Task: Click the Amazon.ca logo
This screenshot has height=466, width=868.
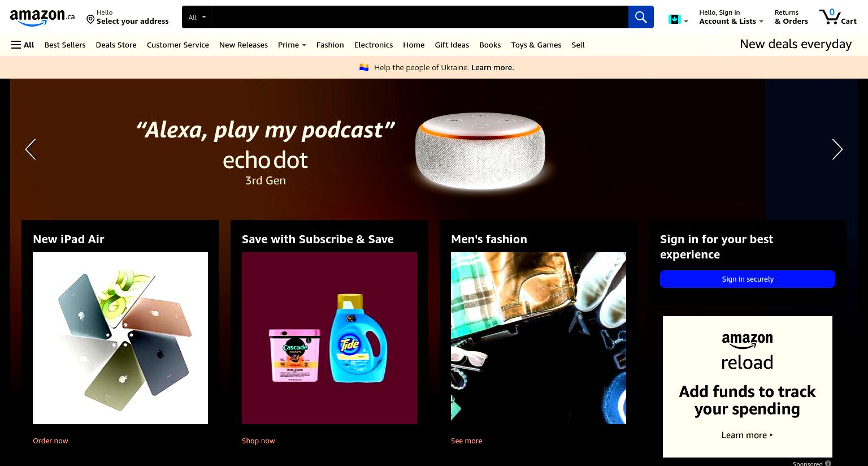Action: [42, 18]
